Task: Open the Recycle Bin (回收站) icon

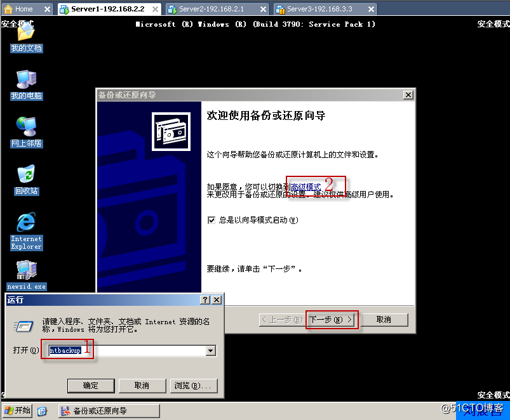Action: tap(26, 180)
